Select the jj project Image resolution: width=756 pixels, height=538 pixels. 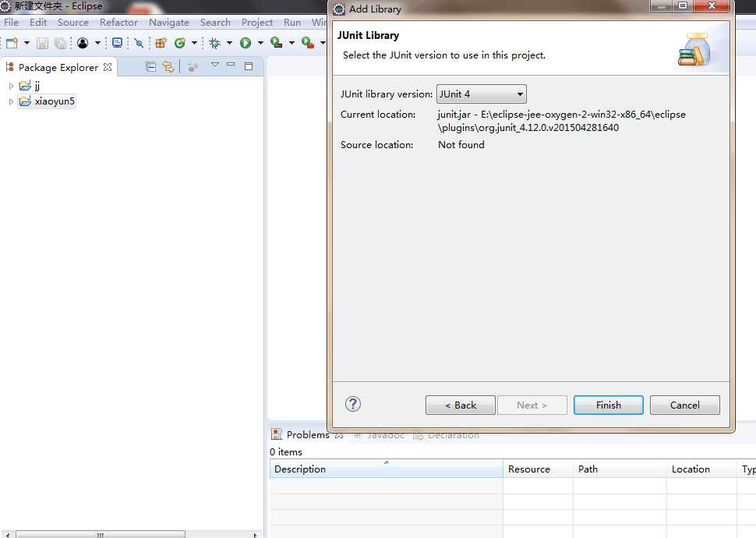click(x=30, y=86)
